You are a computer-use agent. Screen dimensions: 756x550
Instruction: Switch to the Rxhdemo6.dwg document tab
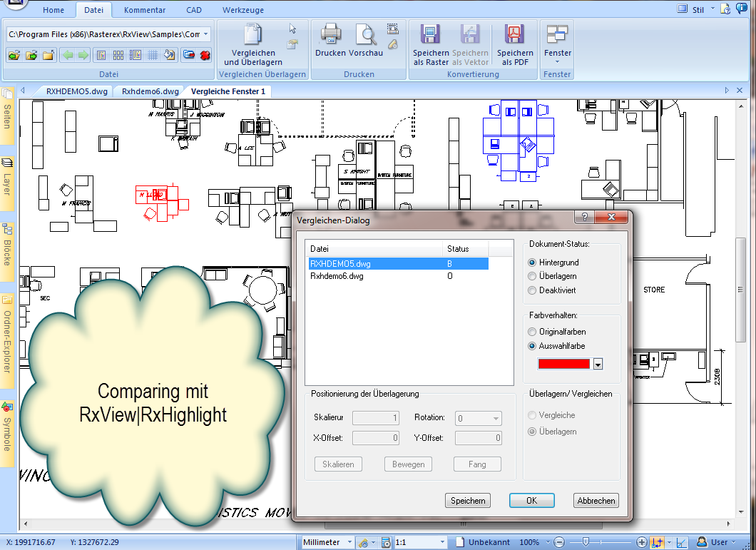150,91
